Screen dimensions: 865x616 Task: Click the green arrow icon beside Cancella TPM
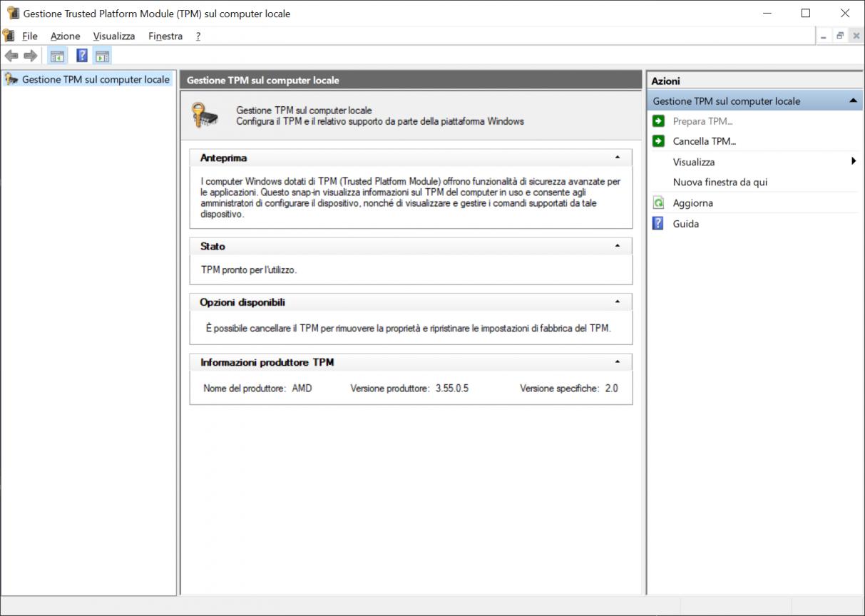(660, 141)
